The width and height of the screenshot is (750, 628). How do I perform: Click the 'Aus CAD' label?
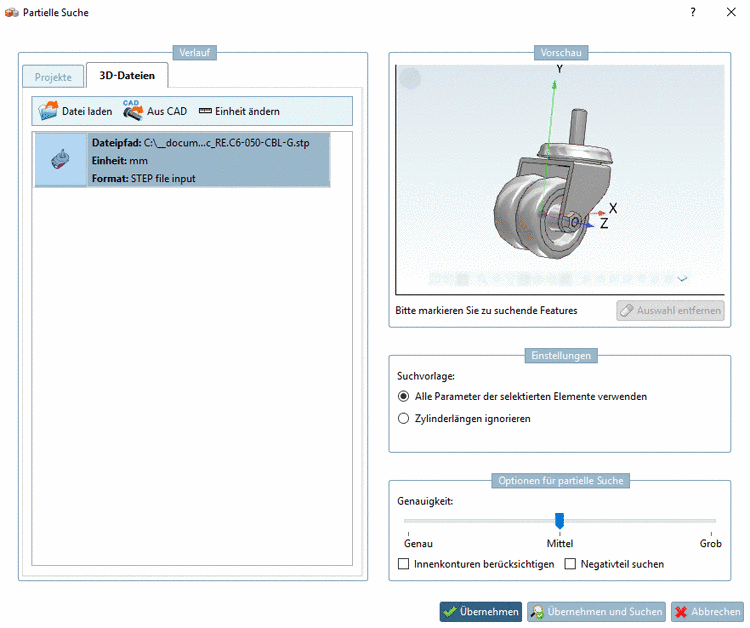coord(167,111)
